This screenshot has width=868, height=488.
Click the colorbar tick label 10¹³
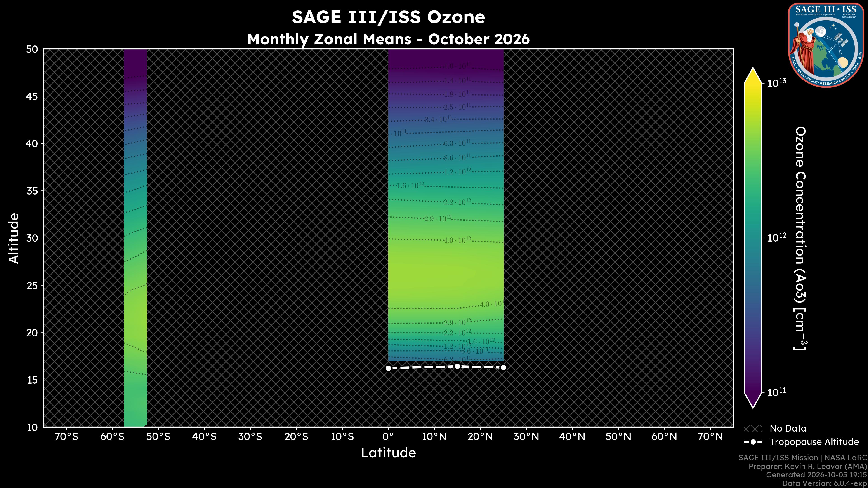[x=777, y=83]
